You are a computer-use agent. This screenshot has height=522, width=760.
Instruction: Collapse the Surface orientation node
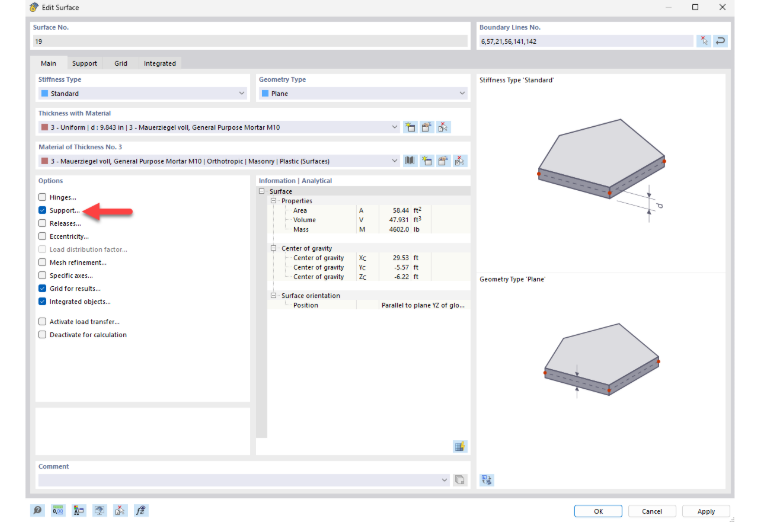click(x=273, y=296)
